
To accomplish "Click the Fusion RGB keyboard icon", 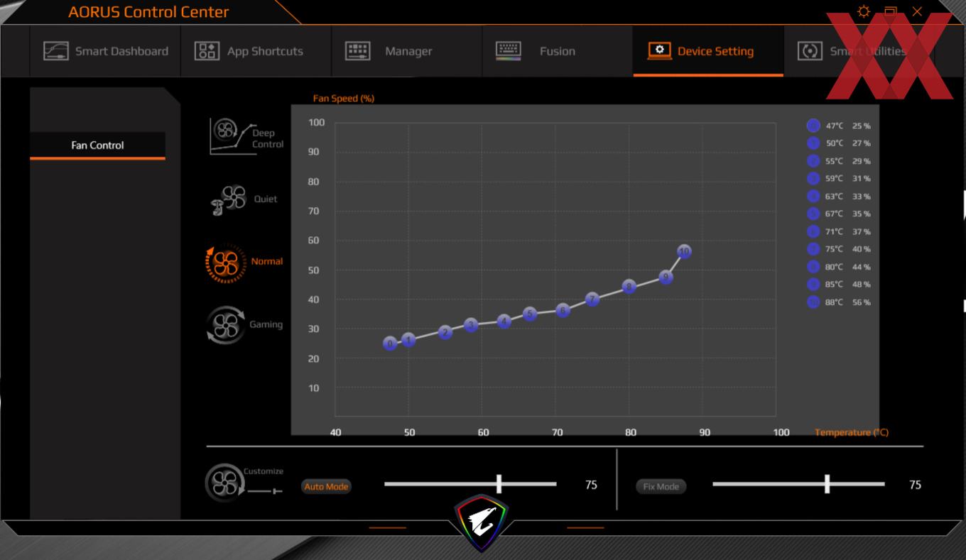I will click(x=508, y=50).
